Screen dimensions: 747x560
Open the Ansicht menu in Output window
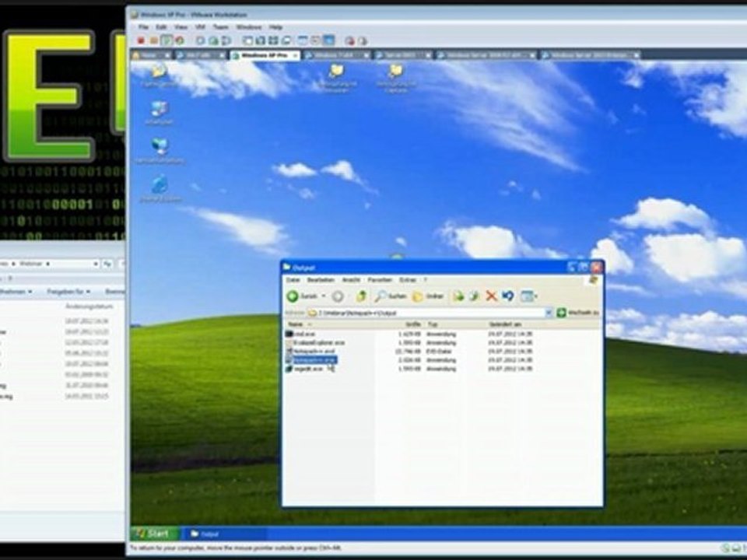click(x=351, y=280)
